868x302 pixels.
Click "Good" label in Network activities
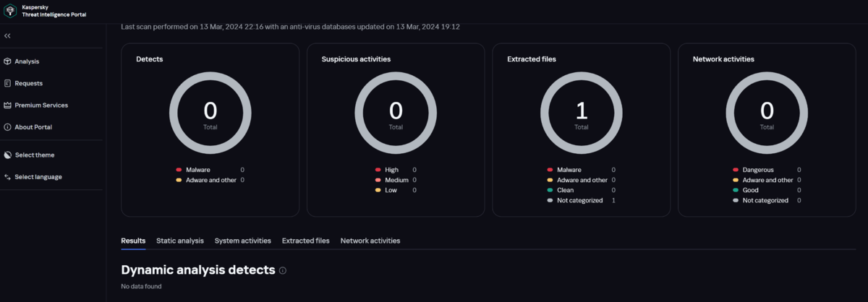coord(751,190)
